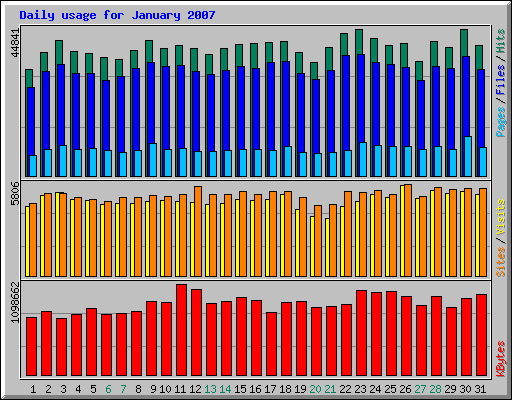Click the red KBytes bar for day 1

pyautogui.click(x=32, y=347)
